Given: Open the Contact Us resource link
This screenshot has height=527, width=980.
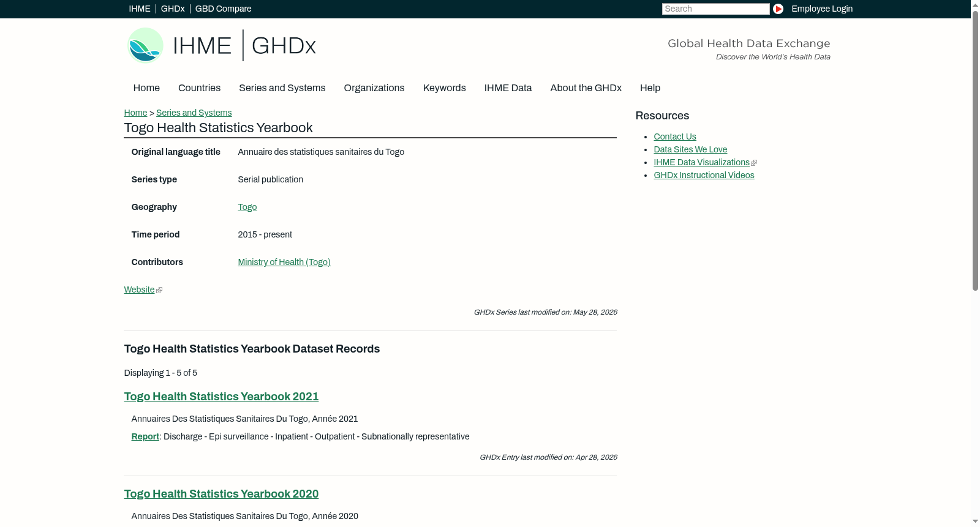Looking at the screenshot, I should [675, 136].
